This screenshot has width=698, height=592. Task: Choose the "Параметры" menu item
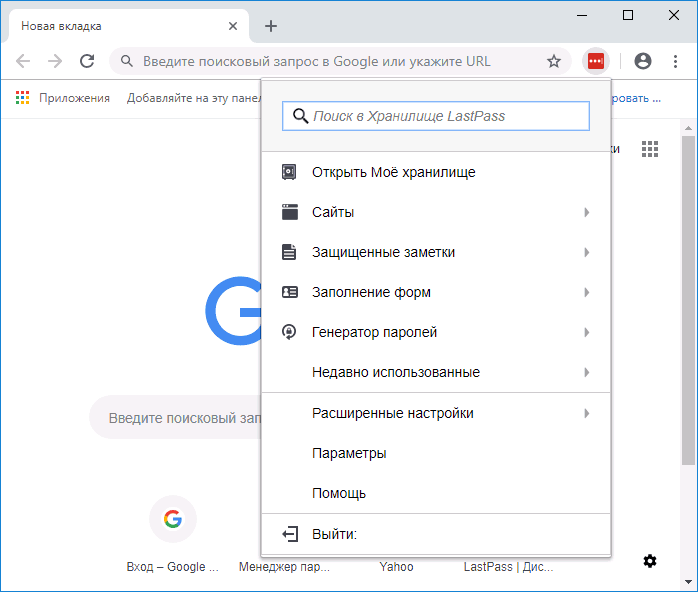(436, 453)
